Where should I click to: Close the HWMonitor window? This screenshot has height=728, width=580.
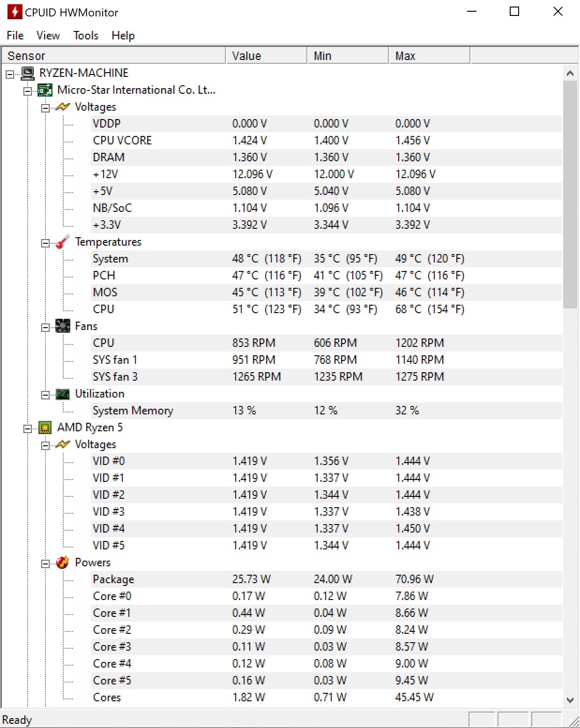coord(558,12)
